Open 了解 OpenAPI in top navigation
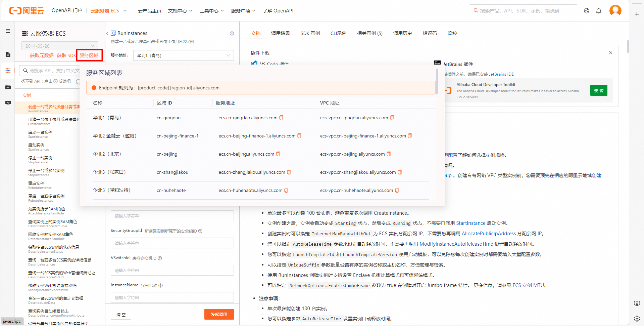644x326 pixels. 278,11
